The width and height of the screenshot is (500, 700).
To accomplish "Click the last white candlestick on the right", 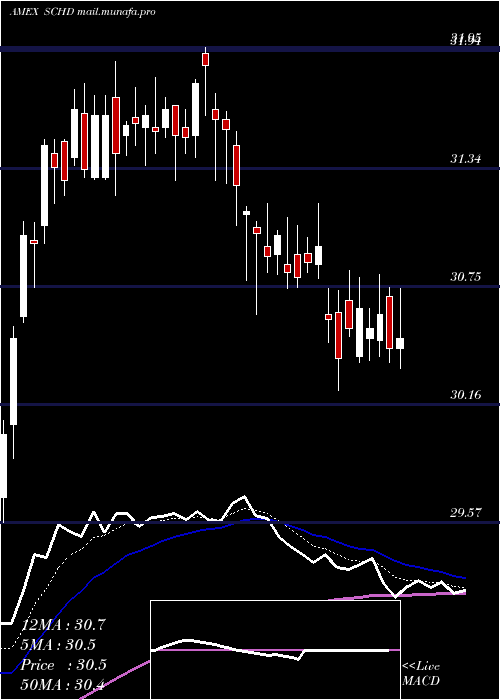I will 400,343.
